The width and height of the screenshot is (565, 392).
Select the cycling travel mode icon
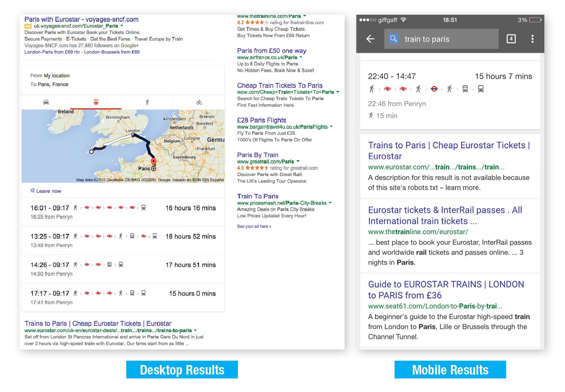click(199, 102)
